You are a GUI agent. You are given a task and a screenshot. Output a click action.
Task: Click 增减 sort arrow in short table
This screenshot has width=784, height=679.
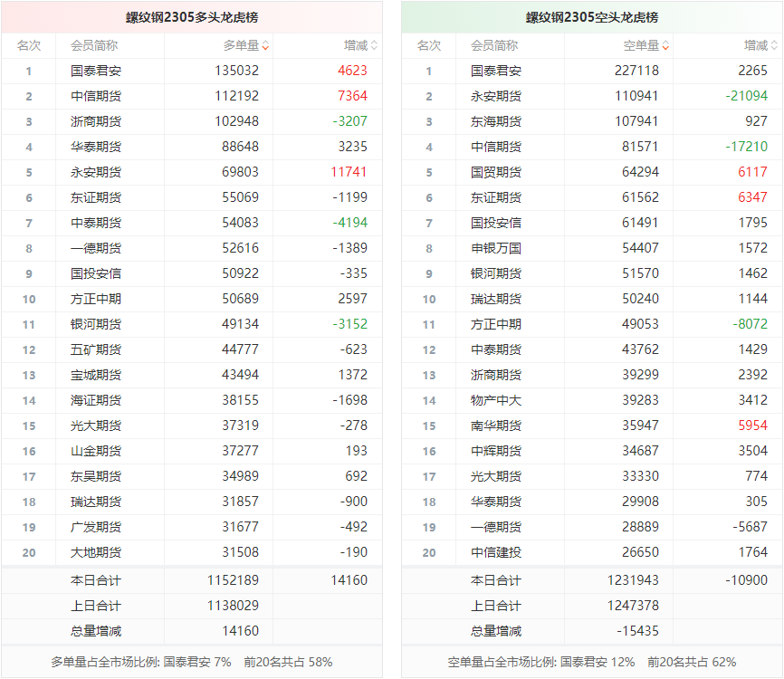point(774,45)
